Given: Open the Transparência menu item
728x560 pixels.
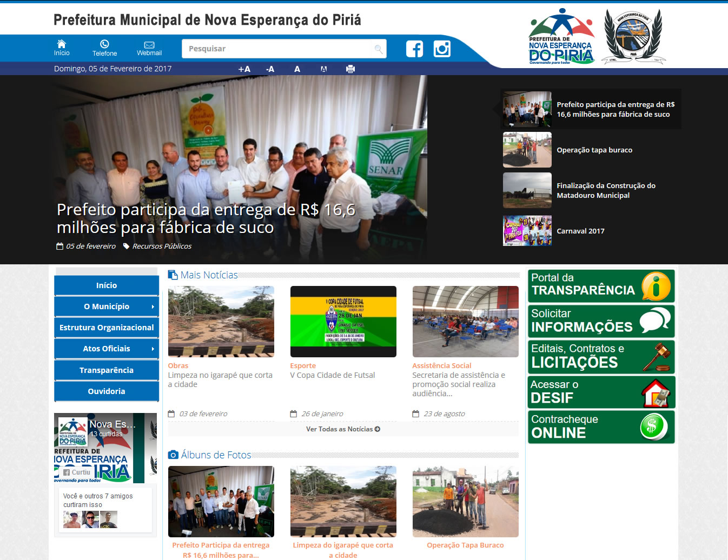Looking at the screenshot, I should click(x=107, y=370).
